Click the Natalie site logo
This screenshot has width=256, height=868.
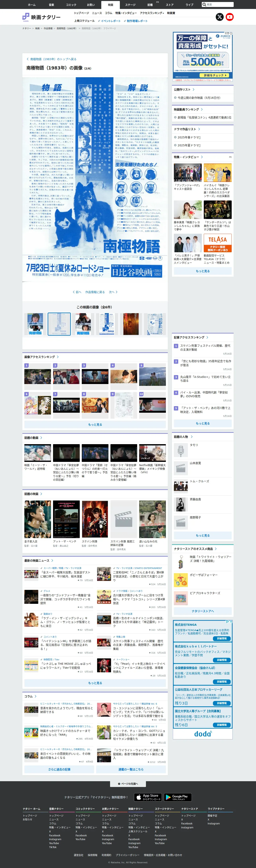(41, 17)
